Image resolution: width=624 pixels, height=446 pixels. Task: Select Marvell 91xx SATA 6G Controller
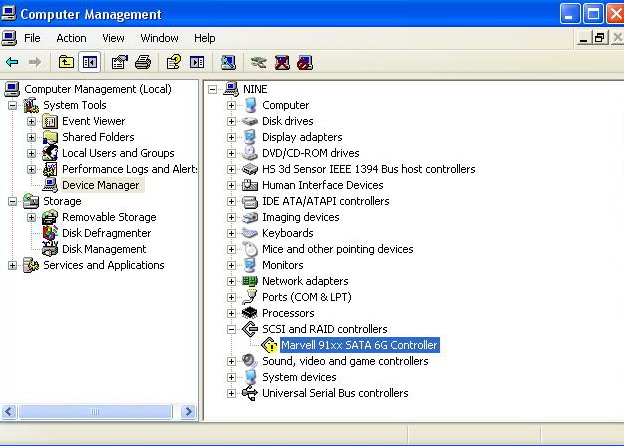tap(359, 345)
